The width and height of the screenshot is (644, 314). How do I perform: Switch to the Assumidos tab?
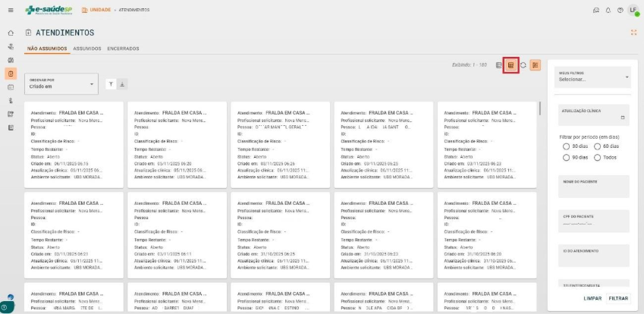[87, 49]
